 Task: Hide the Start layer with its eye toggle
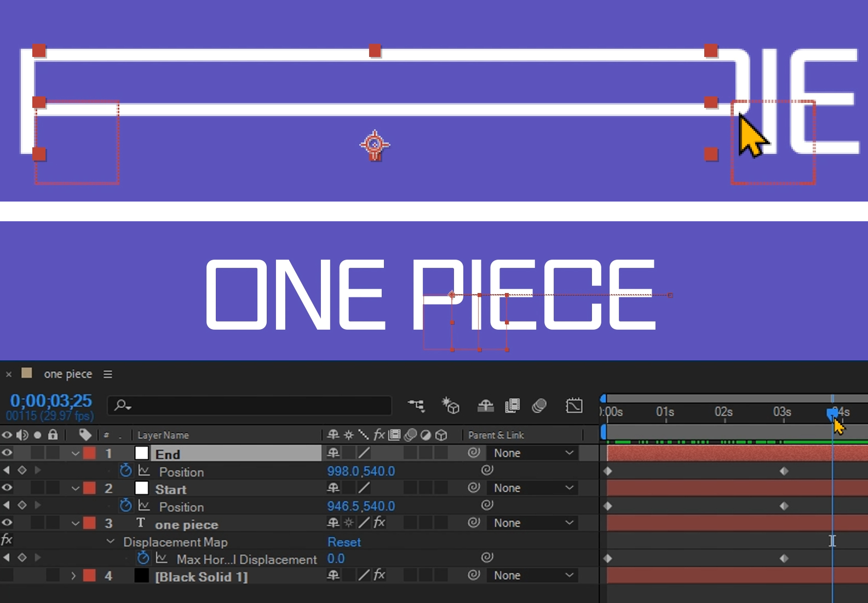[x=7, y=488]
